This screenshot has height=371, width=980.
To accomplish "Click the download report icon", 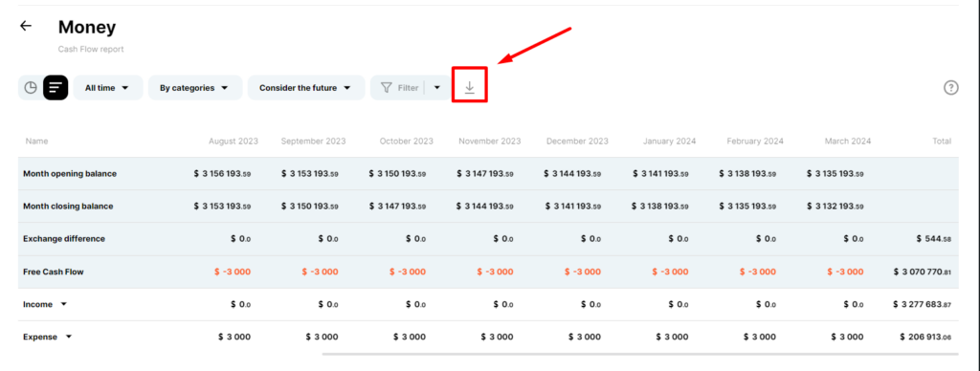I will (469, 88).
